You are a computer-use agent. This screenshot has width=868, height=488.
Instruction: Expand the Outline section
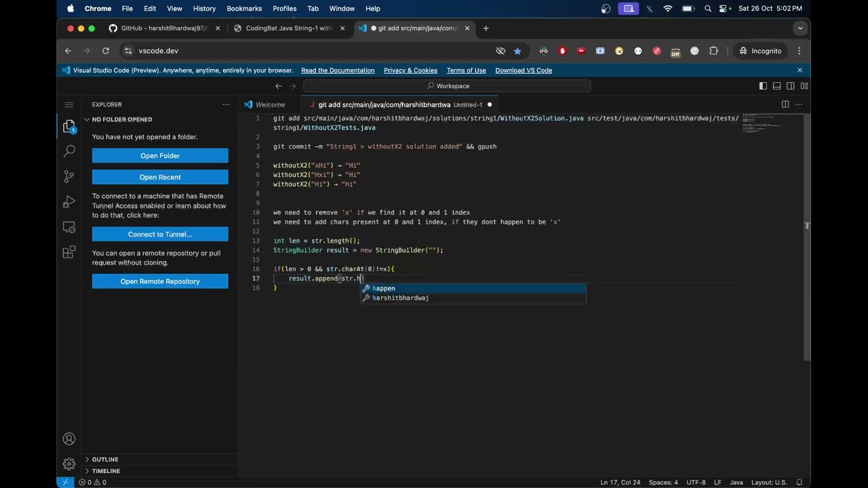(x=105, y=460)
